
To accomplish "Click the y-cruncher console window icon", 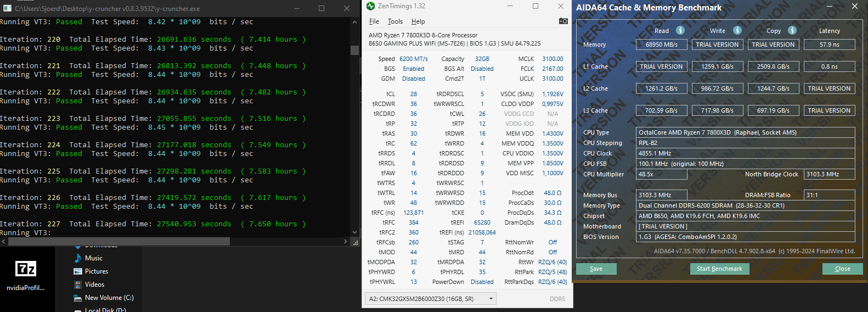I will click(x=7, y=8).
